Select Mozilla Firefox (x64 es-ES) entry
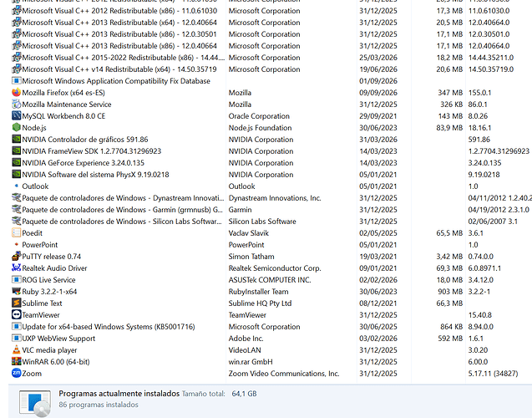 pyautogui.click(x=63, y=93)
